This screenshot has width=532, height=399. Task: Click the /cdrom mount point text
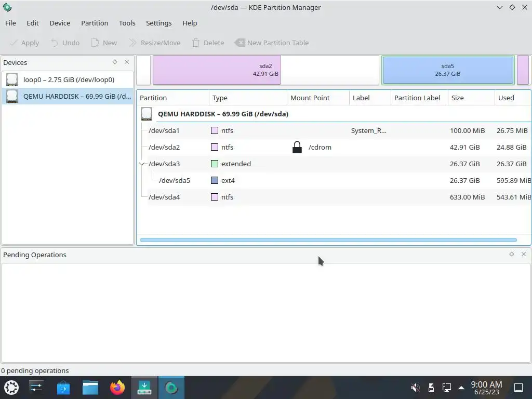[x=320, y=147]
